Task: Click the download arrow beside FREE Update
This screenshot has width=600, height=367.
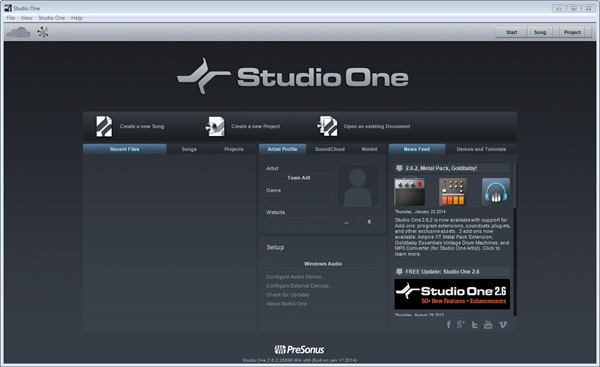Action: pos(399,271)
